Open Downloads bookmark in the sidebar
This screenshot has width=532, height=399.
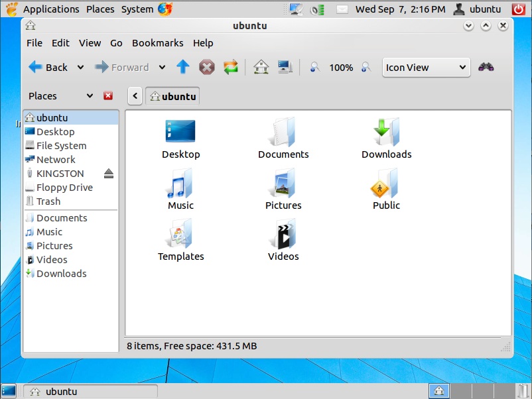tap(71, 273)
